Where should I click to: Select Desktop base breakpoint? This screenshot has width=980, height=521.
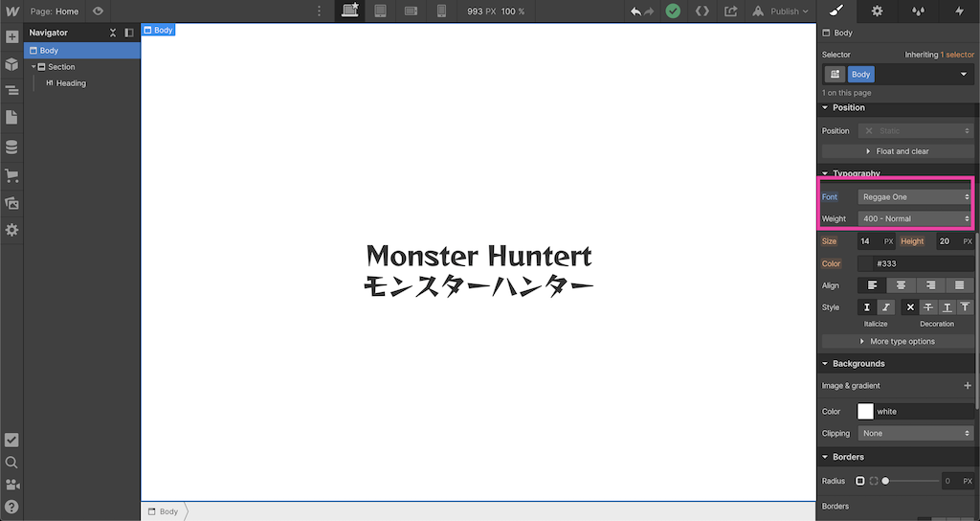(350, 11)
